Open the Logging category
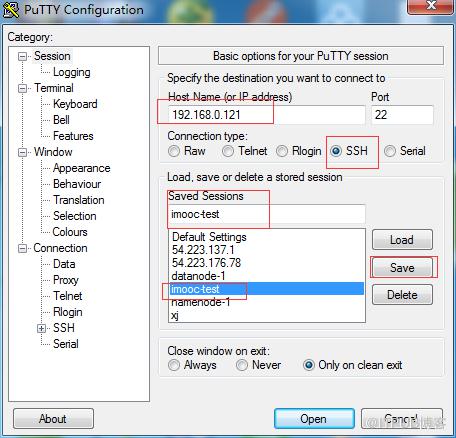Screen dimensions: 456x438 (x=72, y=72)
